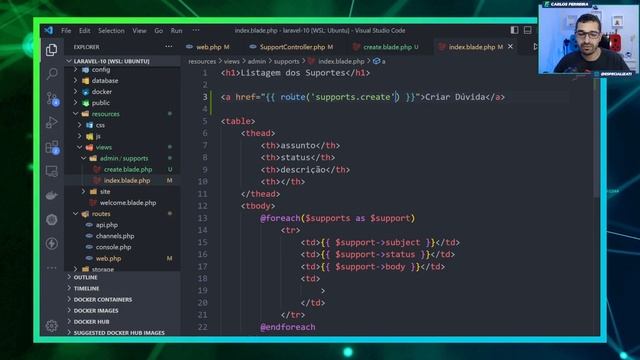The width and height of the screenshot is (640, 360).
Task: Close the index.blade.php tab
Action: [x=510, y=47]
